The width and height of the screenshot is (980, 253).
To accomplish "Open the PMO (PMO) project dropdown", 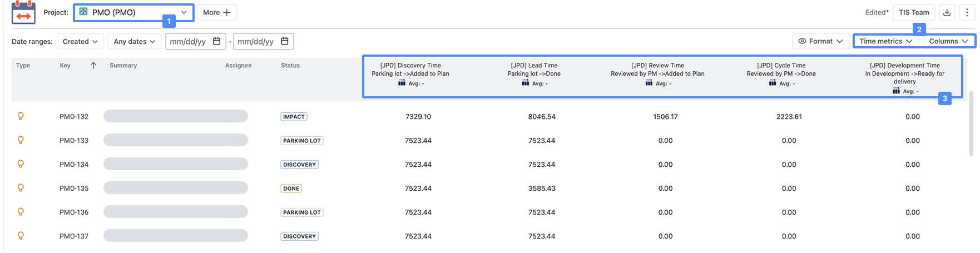I will click(x=134, y=12).
